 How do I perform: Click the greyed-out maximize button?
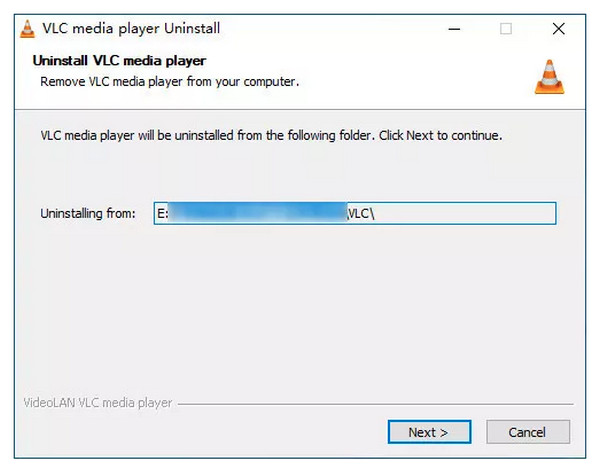506,29
